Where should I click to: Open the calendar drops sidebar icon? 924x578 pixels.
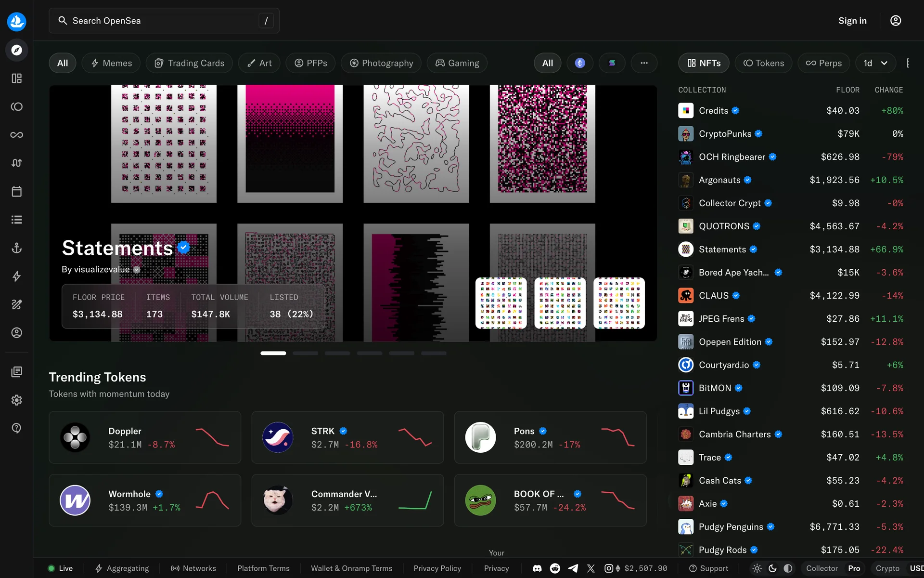coord(16,191)
